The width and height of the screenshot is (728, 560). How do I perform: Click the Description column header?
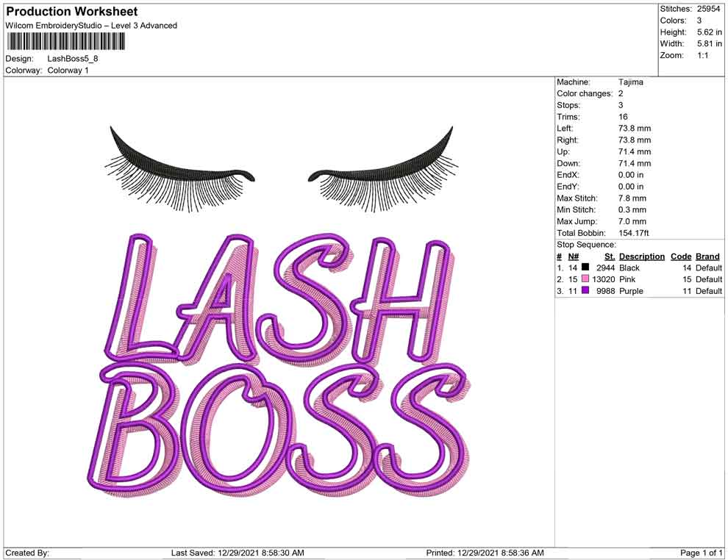pos(641,256)
